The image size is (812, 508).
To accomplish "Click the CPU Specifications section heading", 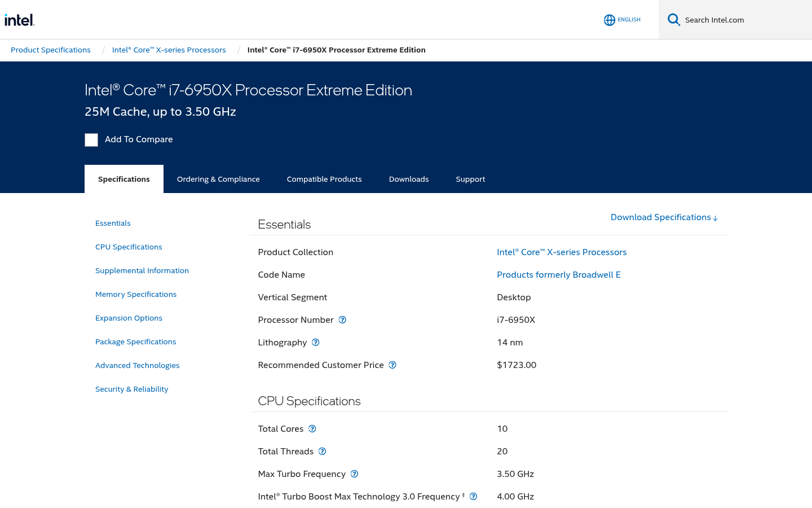I will click(x=309, y=401).
